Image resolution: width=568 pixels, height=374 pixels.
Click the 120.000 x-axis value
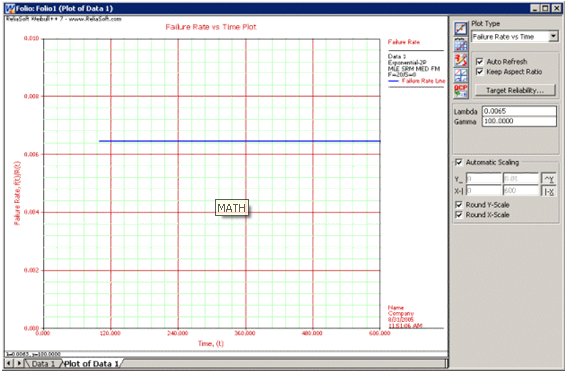click(110, 333)
